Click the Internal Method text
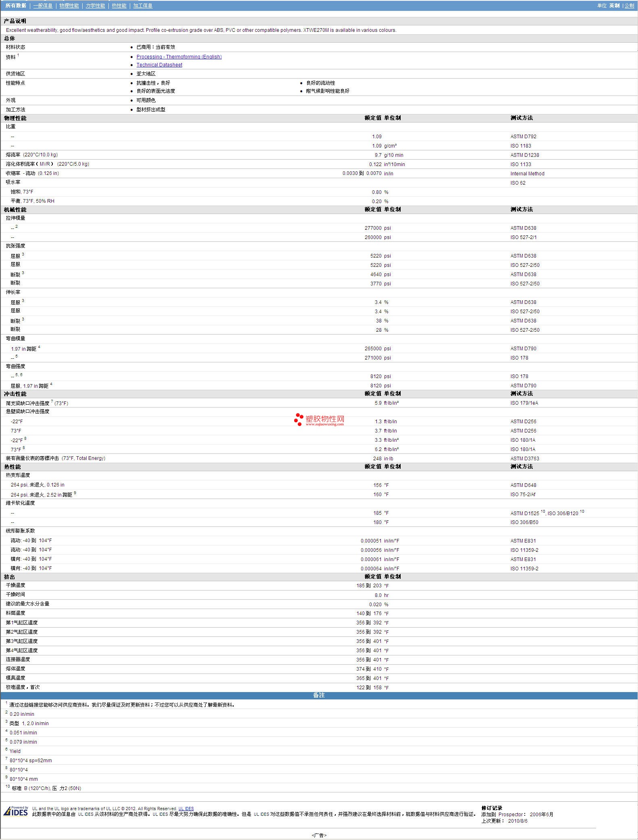 pyautogui.click(x=527, y=174)
